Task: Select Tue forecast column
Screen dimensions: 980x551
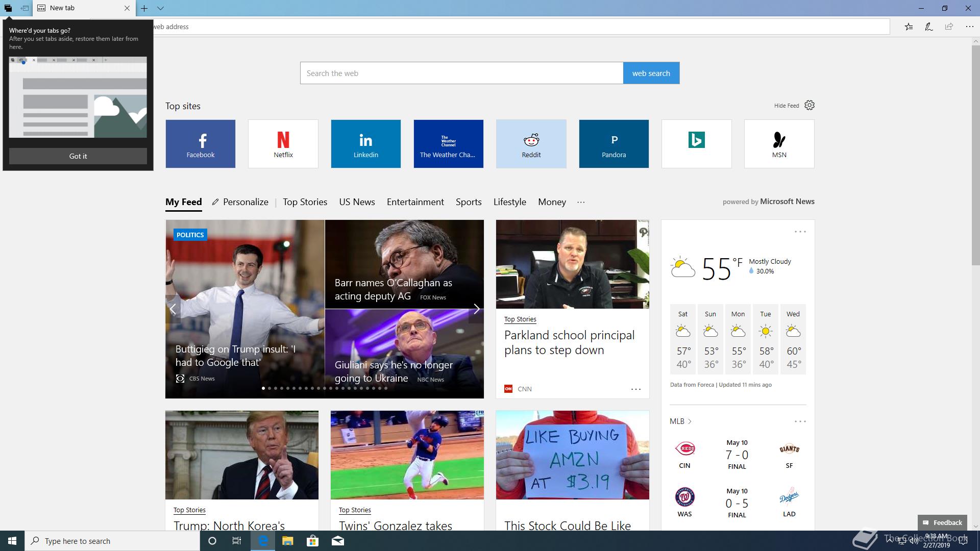Action: pyautogui.click(x=766, y=340)
